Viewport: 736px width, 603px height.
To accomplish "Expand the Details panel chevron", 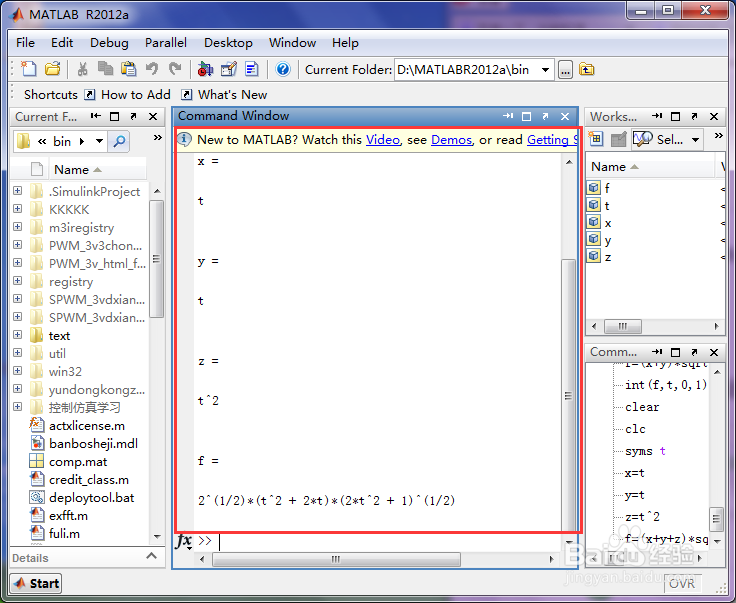I will pyautogui.click(x=151, y=556).
